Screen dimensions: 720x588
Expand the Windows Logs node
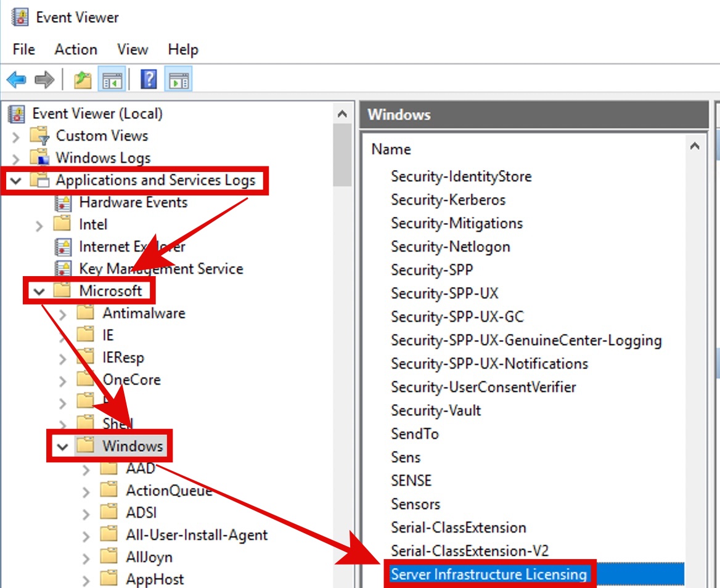[15, 159]
